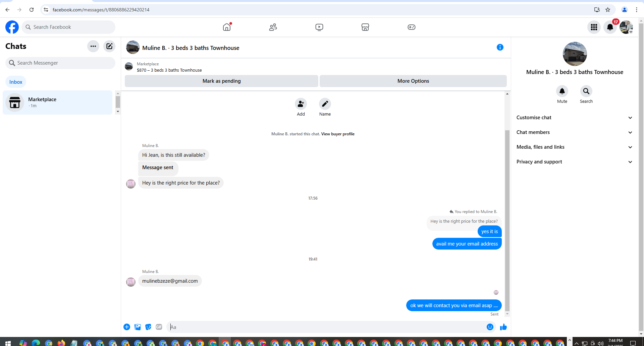Open the system tray volume icon
This screenshot has width=644, height=346.
(x=601, y=343)
